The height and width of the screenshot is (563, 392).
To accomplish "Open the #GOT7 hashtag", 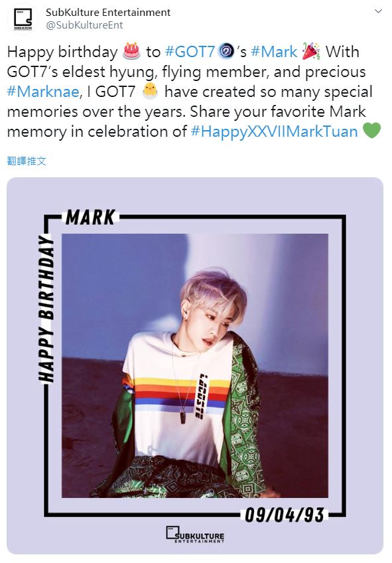I will click(190, 52).
